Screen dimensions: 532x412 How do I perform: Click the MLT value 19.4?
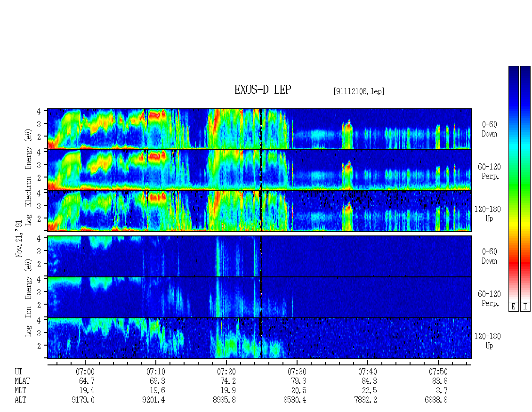click(87, 391)
